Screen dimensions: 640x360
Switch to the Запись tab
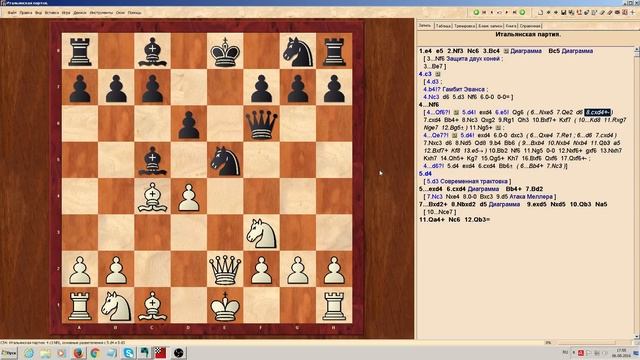click(424, 26)
